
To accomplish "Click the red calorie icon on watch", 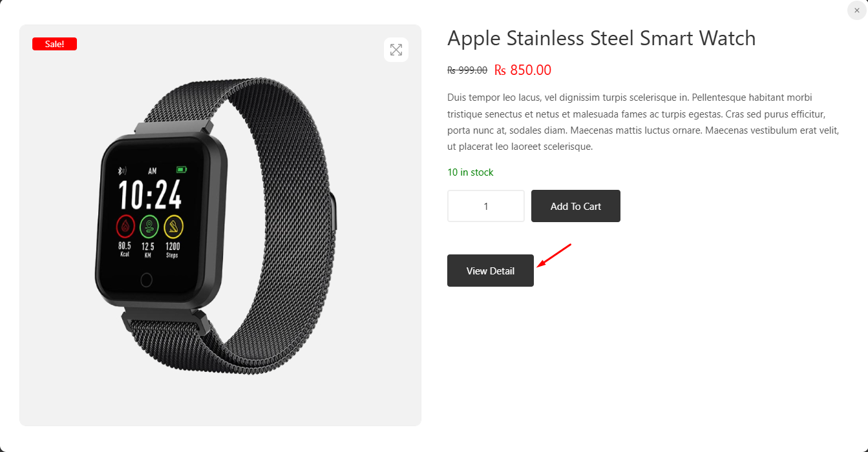I will 125,227.
